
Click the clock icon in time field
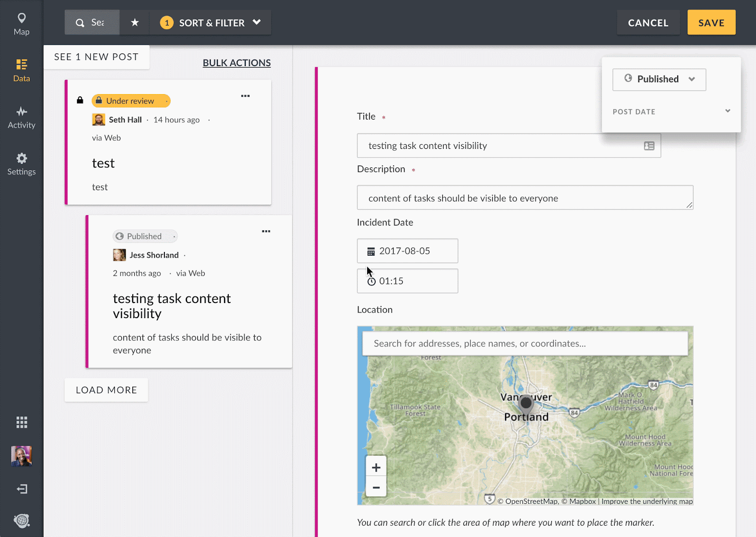371,282
